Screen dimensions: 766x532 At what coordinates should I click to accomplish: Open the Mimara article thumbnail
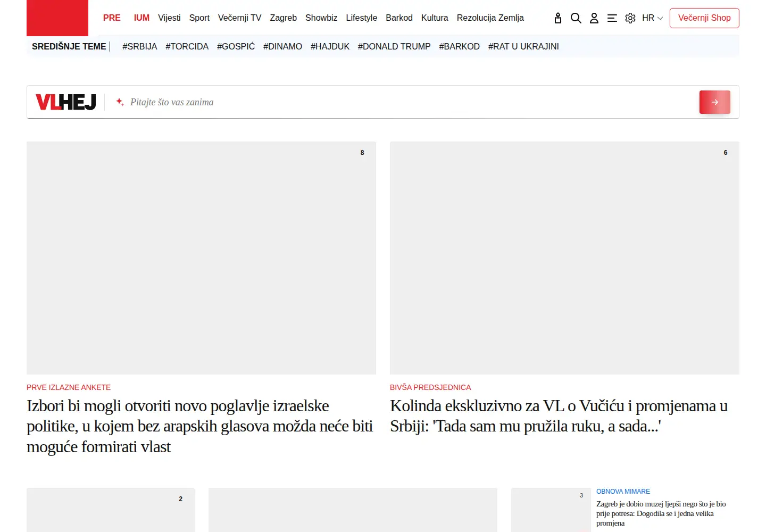tap(551, 510)
